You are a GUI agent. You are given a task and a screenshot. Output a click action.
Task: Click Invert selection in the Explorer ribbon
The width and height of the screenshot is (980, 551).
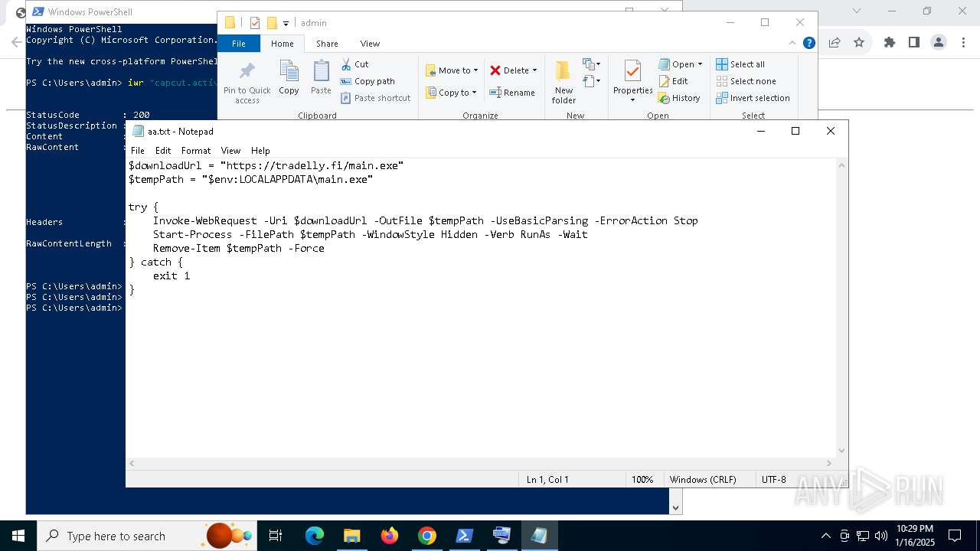[x=753, y=98]
